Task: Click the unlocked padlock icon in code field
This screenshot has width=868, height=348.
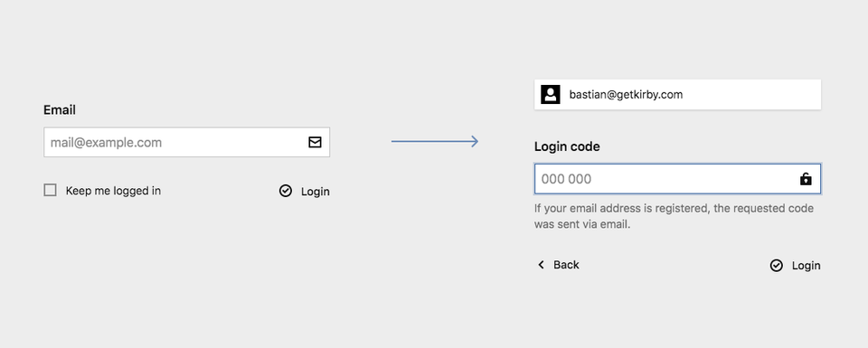Action: 806,179
